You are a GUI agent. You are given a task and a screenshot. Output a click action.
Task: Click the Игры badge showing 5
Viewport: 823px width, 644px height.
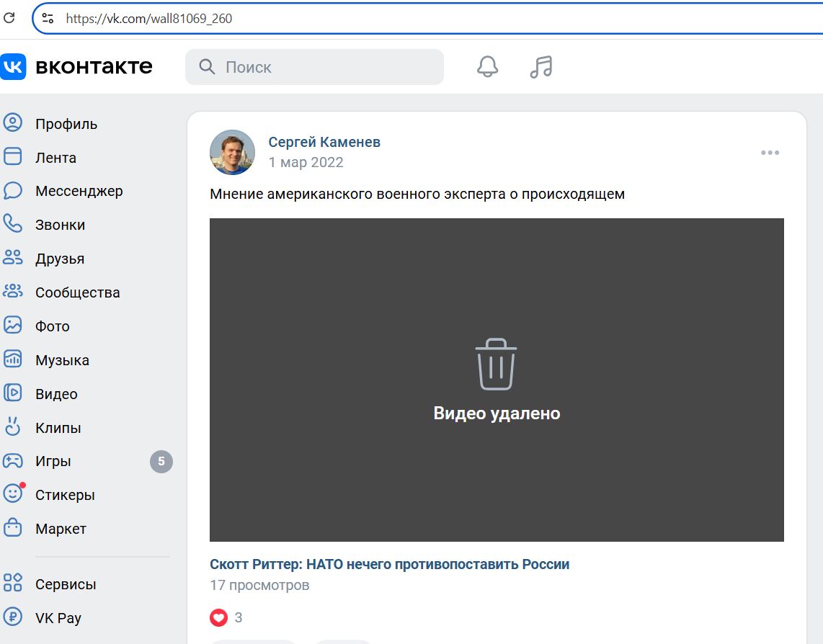coord(161,461)
